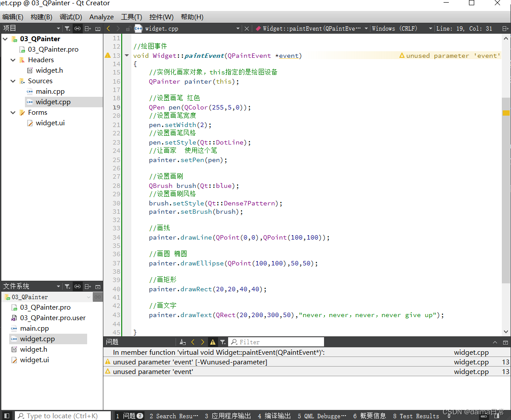
Task: Switch to 4 编译输出 tab
Action: click(x=274, y=416)
